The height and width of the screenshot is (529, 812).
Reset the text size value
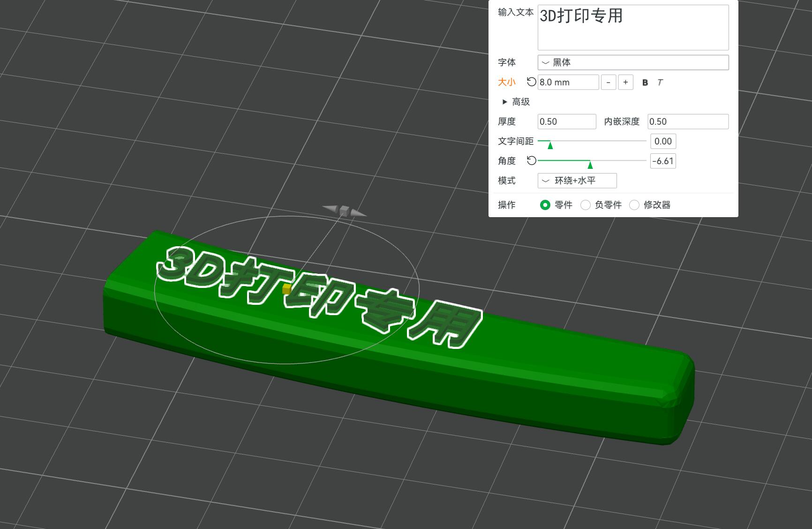531,82
